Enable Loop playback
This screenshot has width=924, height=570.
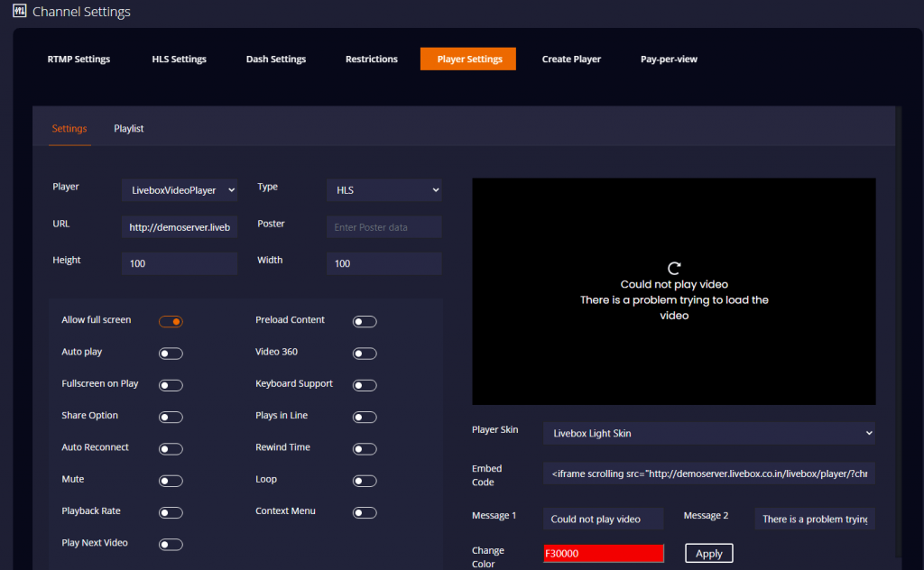point(365,481)
